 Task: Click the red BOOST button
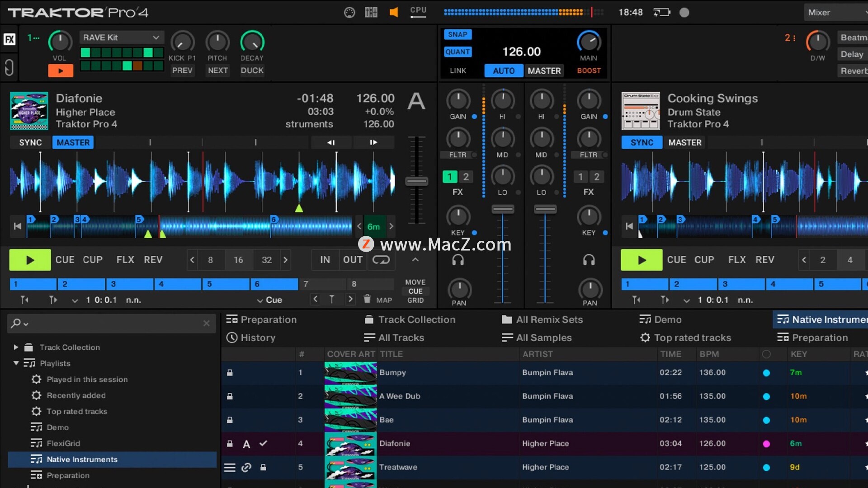[589, 71]
